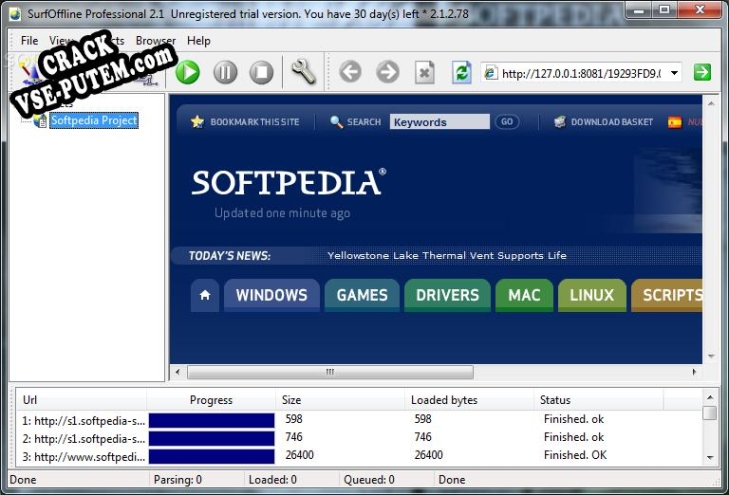Screen dimensions: 729x495
Task: Open the address bar URL dropdown
Action: click(675, 73)
